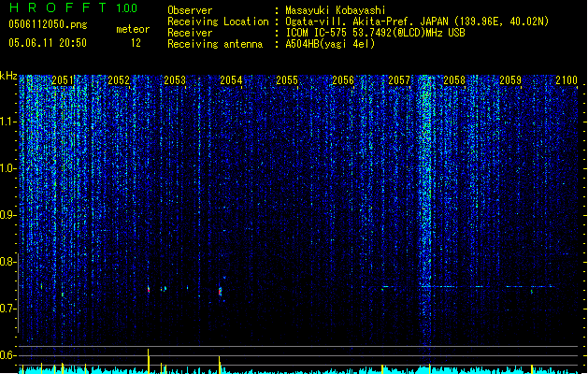Click the HROFFT 1.0.0 title text
The width and height of the screenshot is (588, 374).
click(74, 7)
